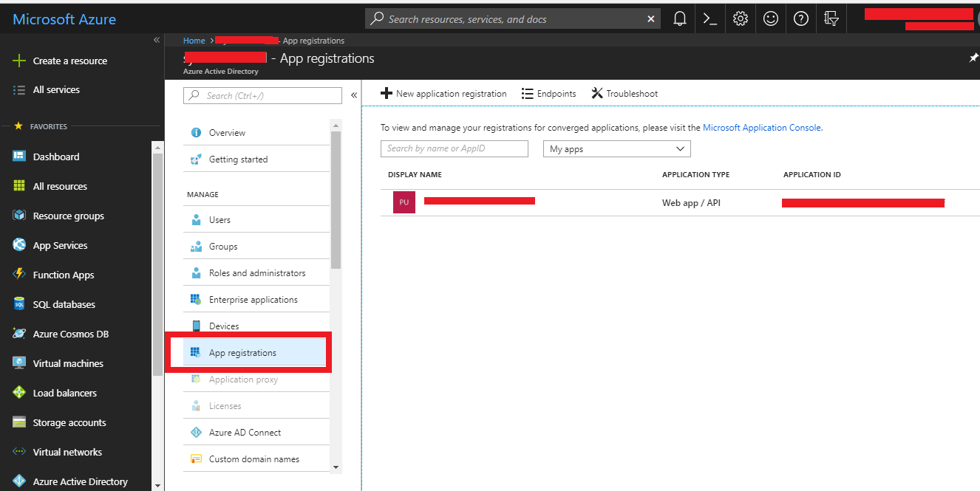Sort by APPLICATION ID column header

coord(811,175)
